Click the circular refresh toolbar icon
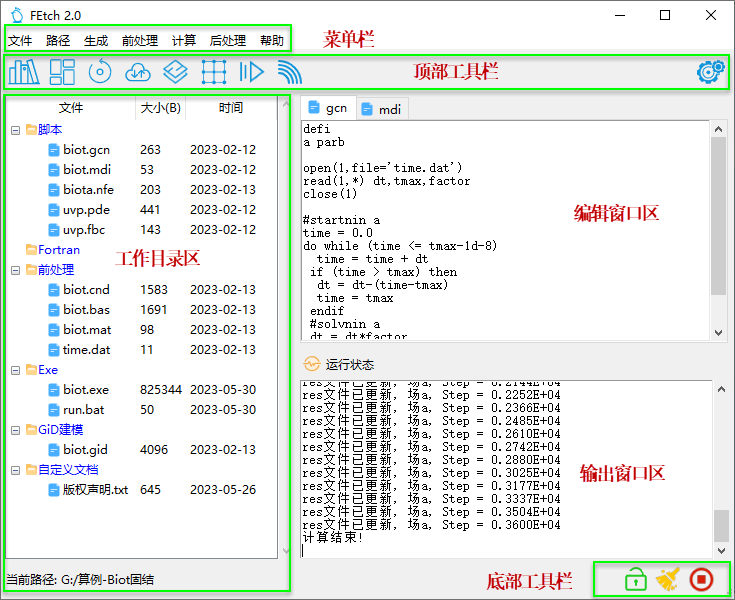This screenshot has width=735, height=600. (x=100, y=72)
